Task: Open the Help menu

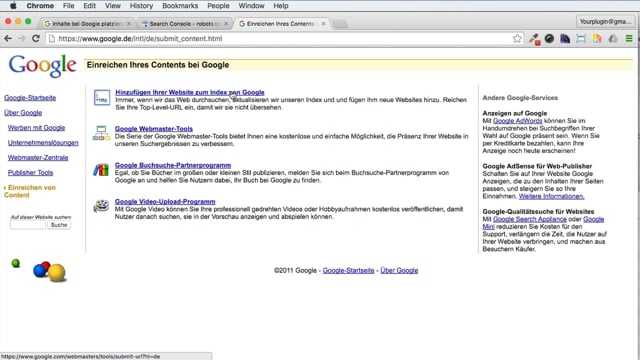Action: point(281,6)
